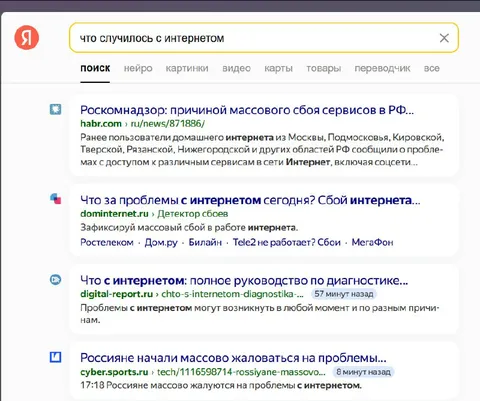The width and height of the screenshot is (480, 401).
Task: Select the поиск tab
Action: pyautogui.click(x=95, y=68)
